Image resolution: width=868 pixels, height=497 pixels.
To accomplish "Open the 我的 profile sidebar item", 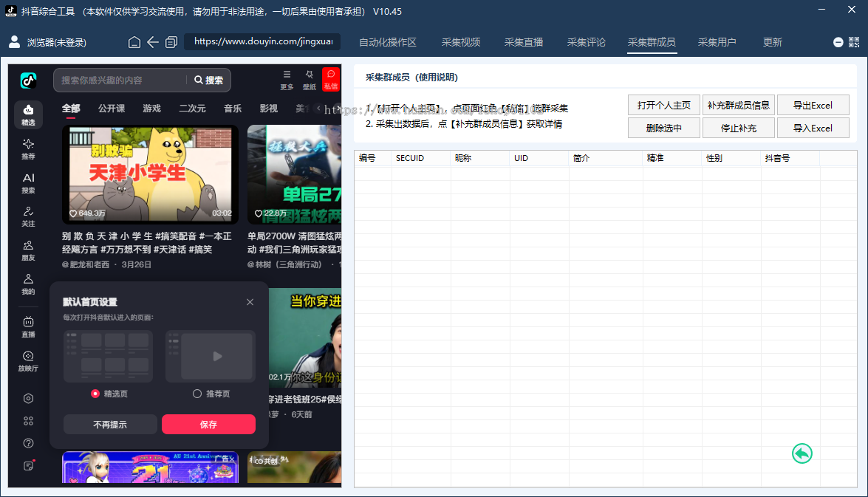I will point(28,284).
